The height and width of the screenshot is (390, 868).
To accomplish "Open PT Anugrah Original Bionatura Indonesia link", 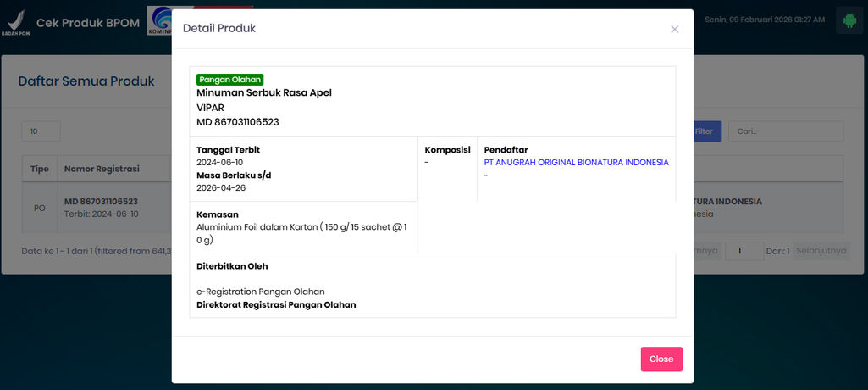I will (576, 162).
